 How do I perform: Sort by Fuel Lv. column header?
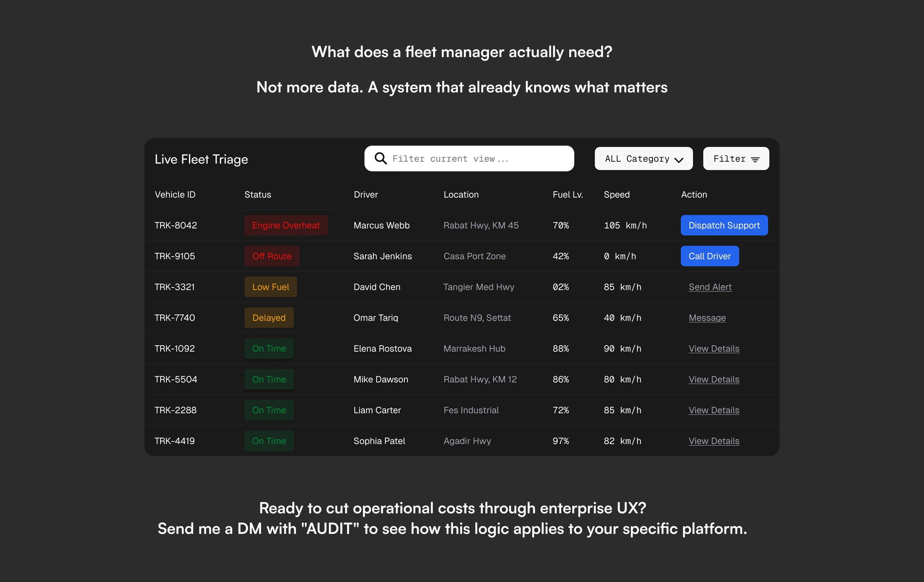567,194
